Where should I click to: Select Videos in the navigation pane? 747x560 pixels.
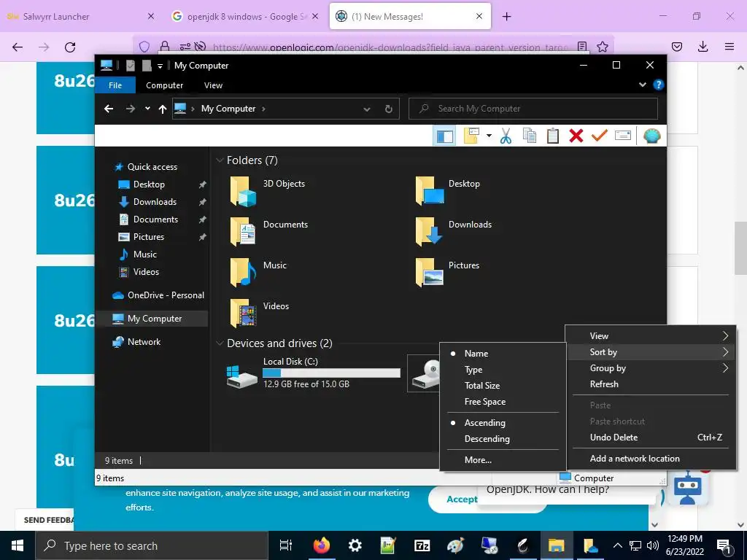coord(146,272)
